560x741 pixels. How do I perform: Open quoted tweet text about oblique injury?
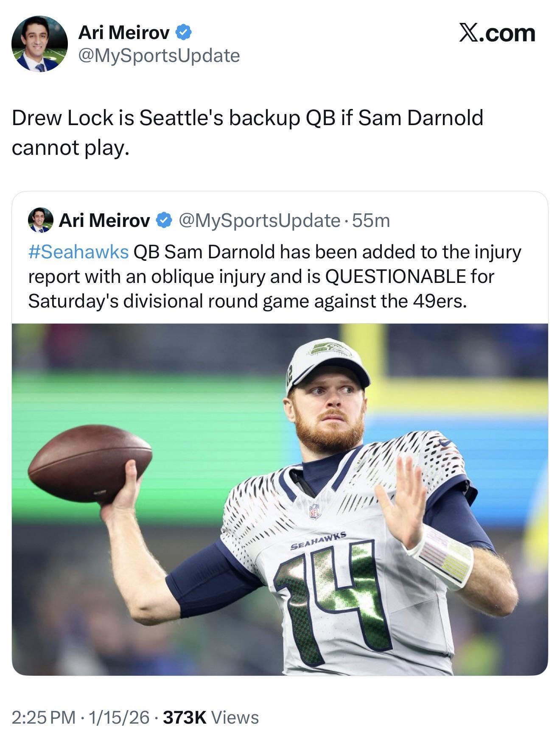pos(274,276)
